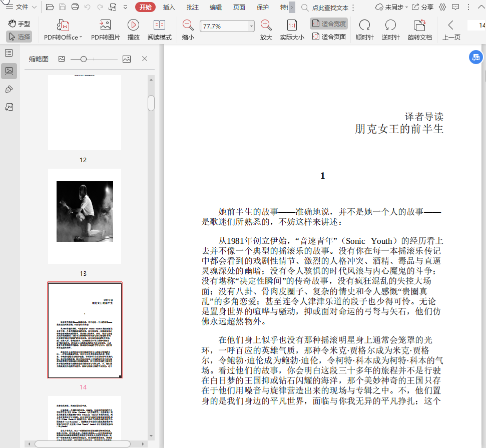Open 阅读模式 reading mode
Viewport: 486px width, 448px height.
pyautogui.click(x=159, y=25)
